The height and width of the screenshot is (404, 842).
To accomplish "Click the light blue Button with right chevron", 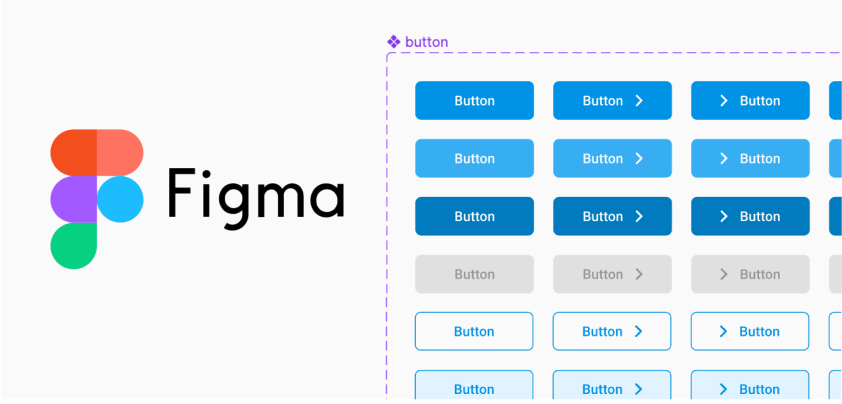I will [612, 158].
